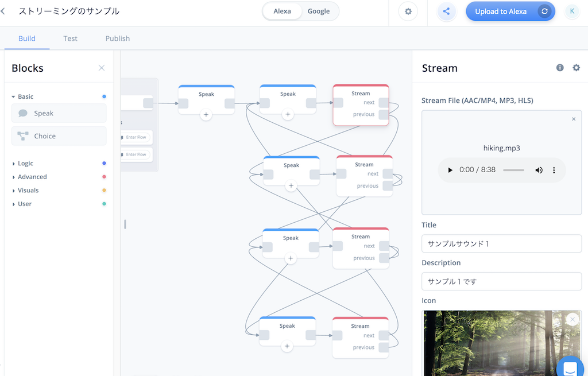The height and width of the screenshot is (376, 588).
Task: Select the Speak block in Blocks panel
Action: coord(59,113)
